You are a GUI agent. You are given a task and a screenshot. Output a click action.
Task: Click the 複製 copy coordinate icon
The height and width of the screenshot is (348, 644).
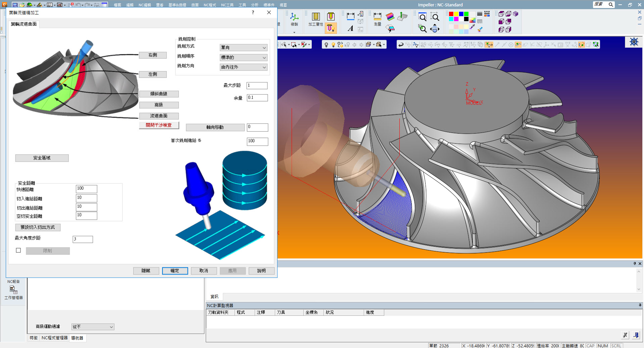tap(294, 19)
